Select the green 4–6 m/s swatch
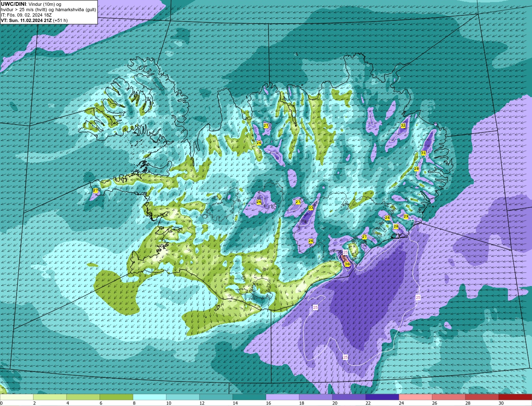Screen dimensions: 532x406 [83, 397]
